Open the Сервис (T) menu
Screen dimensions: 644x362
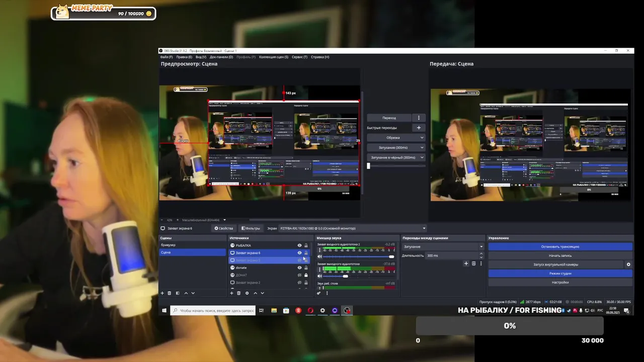click(x=299, y=57)
